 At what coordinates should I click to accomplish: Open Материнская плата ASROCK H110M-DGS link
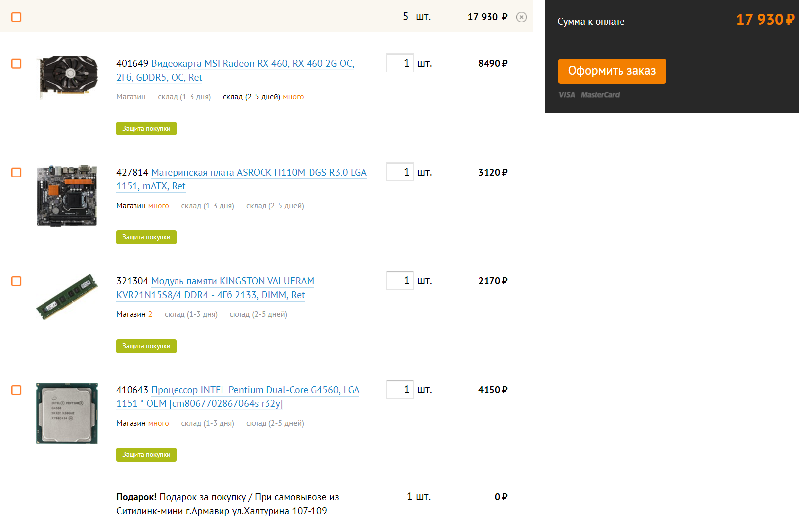point(259,173)
